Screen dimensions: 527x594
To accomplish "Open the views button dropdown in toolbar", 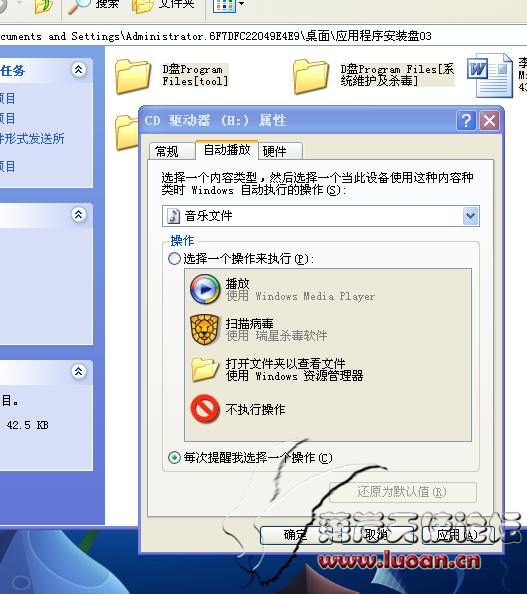I will (x=241, y=5).
